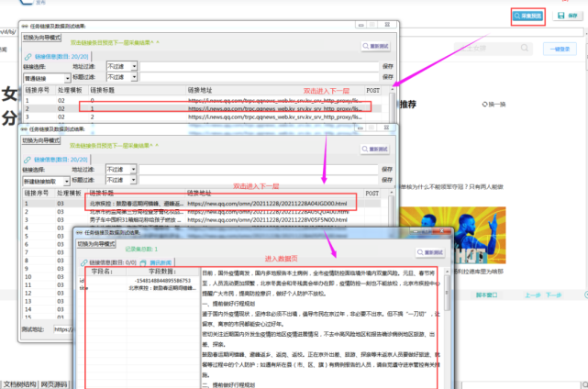Viewport: 588px width, 389px height.
Task: Click the 地址过滤 text field in top window
Action: point(260,66)
